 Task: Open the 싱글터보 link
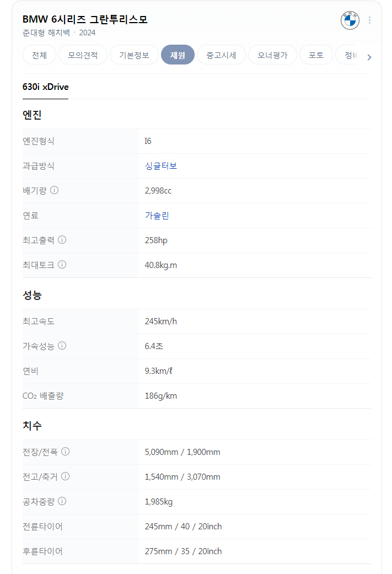[160, 166]
